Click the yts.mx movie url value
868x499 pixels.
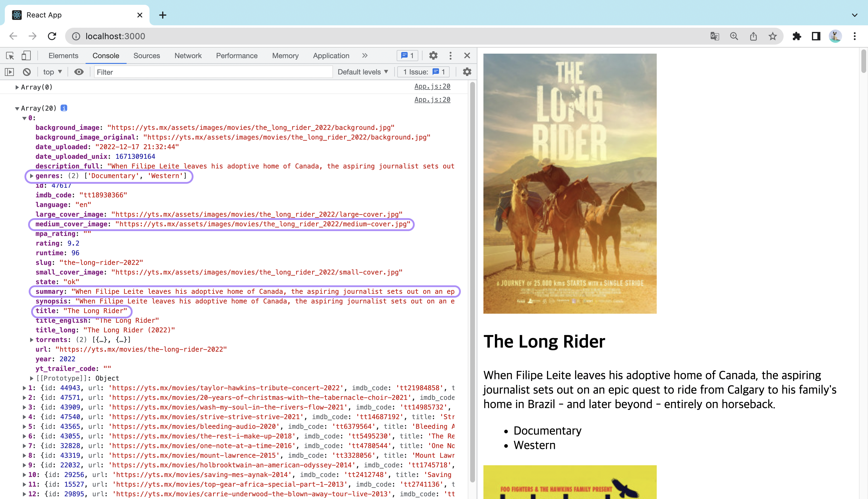[141, 349]
